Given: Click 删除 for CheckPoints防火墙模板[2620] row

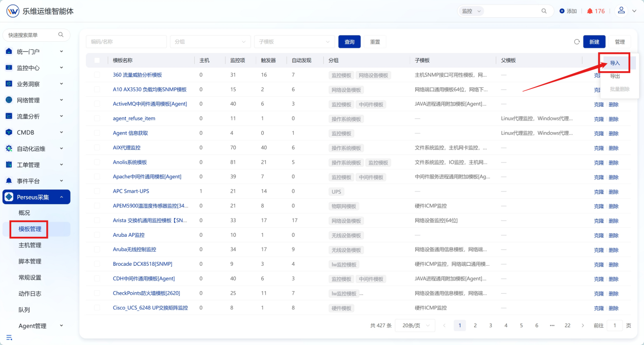Looking at the screenshot, I should 614,294.
